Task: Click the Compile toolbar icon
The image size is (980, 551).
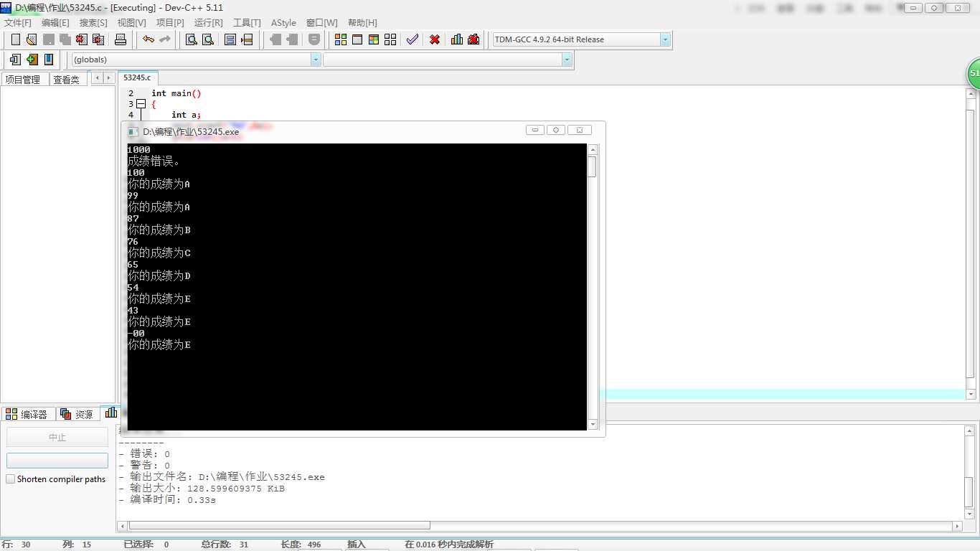Action: 341,39
